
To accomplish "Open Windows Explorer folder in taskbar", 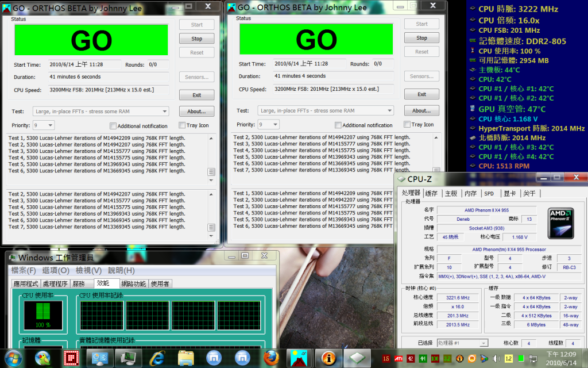I will pyautogui.click(x=185, y=359).
